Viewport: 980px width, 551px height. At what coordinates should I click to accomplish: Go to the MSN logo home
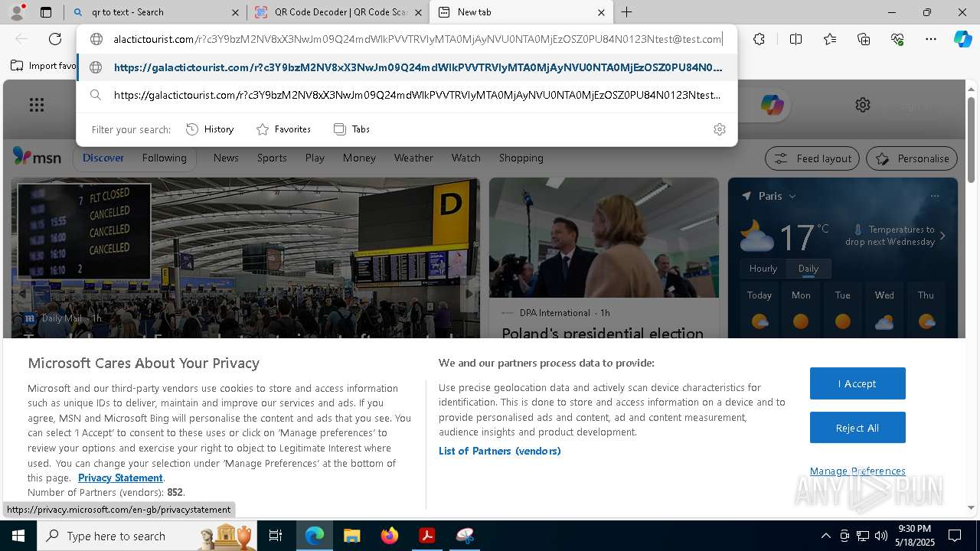pos(37,157)
